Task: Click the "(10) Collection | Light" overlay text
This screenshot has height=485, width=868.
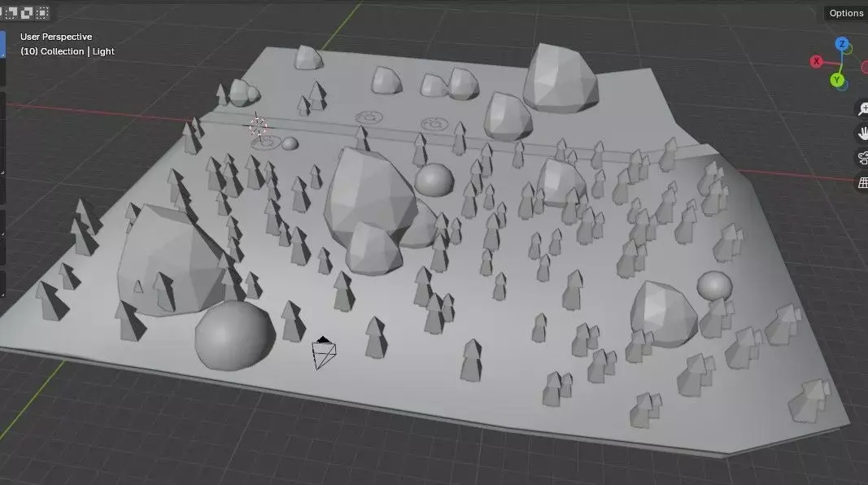Action: [x=67, y=51]
